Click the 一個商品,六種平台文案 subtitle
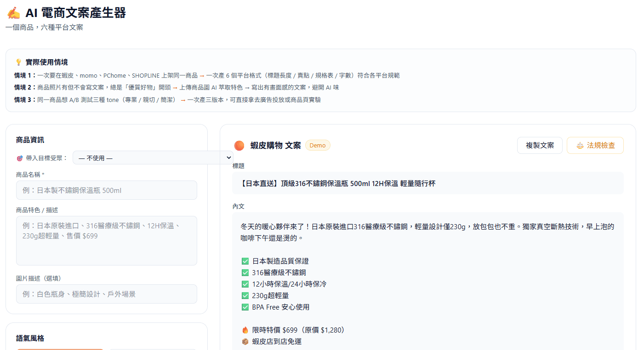Image resolution: width=644 pixels, height=350 pixels. tap(44, 28)
